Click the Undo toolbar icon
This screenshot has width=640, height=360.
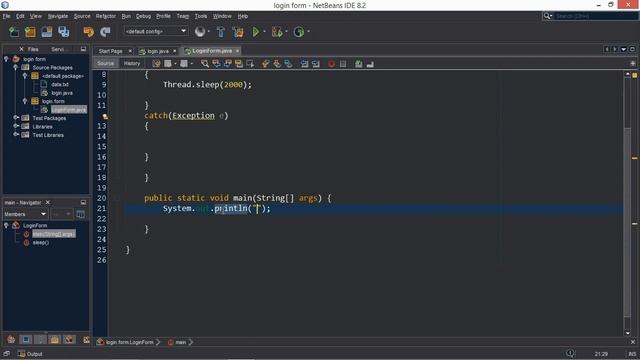click(88, 32)
